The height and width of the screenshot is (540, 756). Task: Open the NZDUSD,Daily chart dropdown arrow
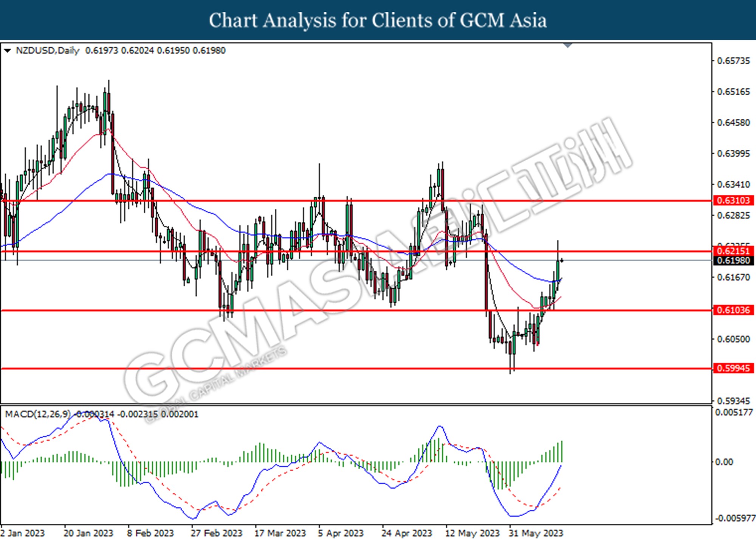7,50
